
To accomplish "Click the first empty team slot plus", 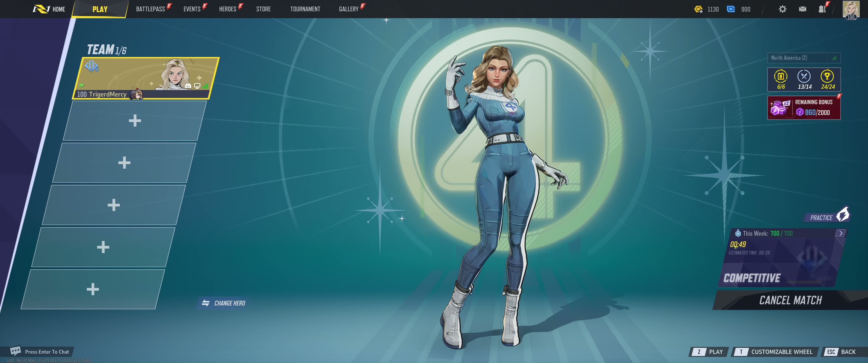I will pyautogui.click(x=135, y=120).
